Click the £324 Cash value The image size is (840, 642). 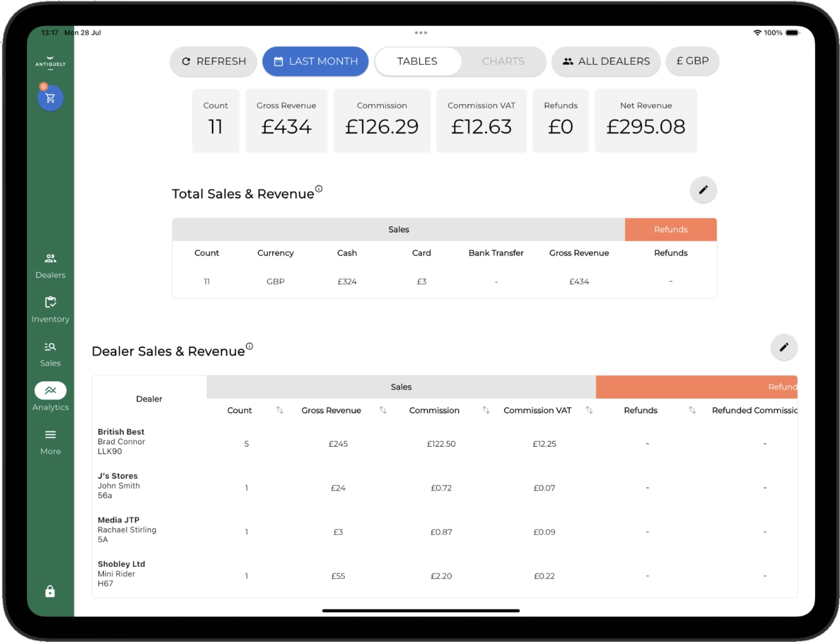point(347,282)
